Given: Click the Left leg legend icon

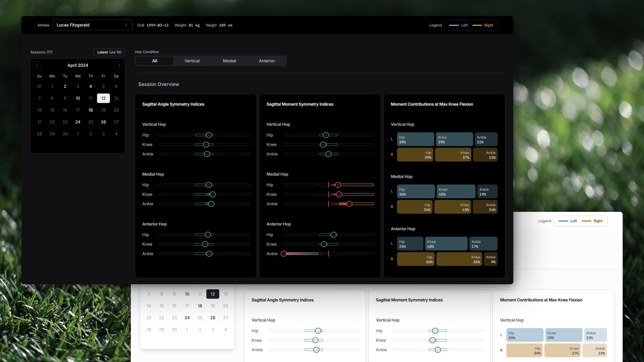Looking at the screenshot, I should [x=453, y=25].
